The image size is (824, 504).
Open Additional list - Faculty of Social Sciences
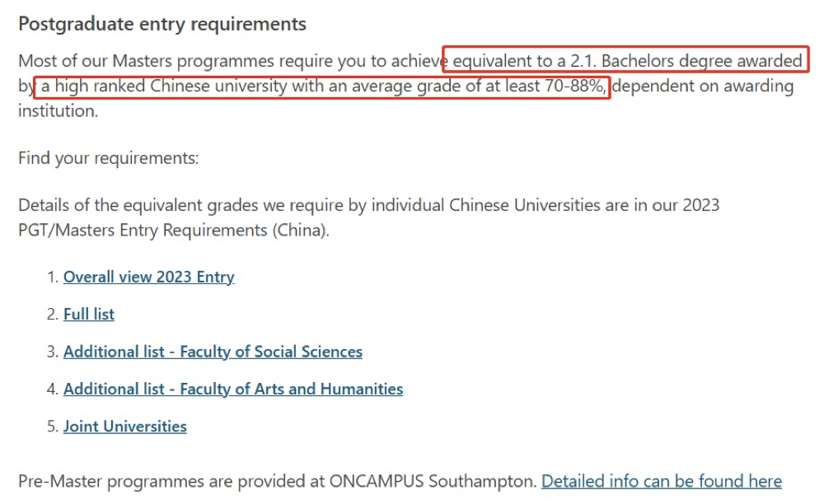click(x=213, y=351)
